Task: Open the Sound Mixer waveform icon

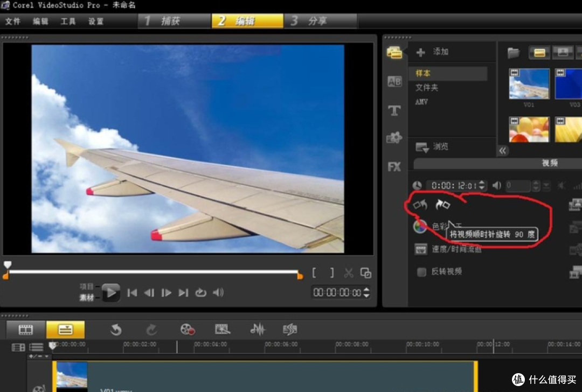Action: [x=257, y=329]
